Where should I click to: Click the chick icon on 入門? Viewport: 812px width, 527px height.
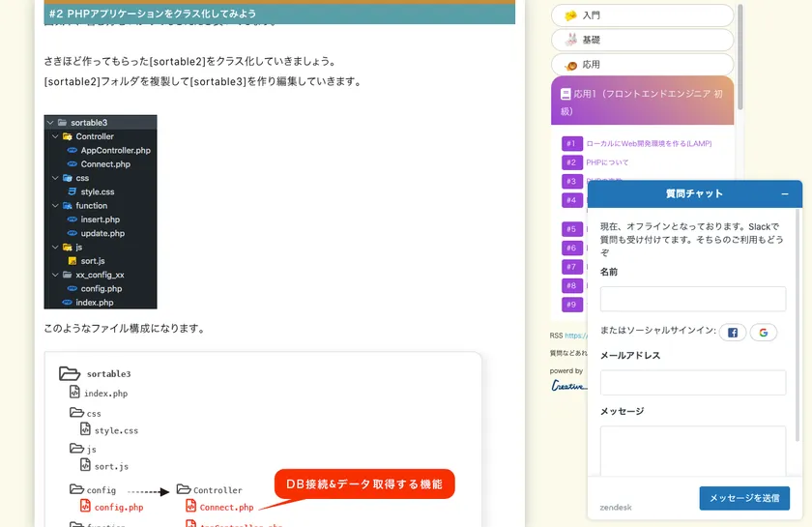570,15
